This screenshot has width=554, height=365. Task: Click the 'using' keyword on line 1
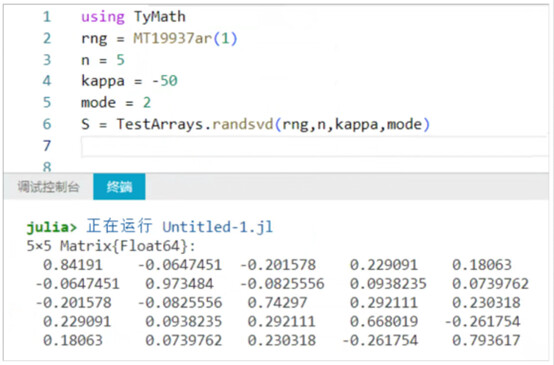(103, 17)
